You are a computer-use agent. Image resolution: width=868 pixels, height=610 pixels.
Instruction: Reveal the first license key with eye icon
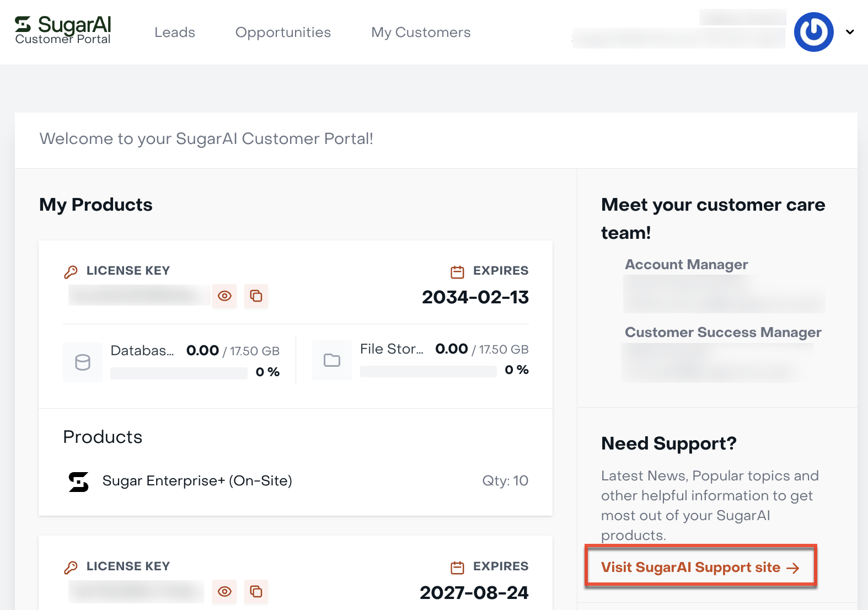click(x=224, y=296)
